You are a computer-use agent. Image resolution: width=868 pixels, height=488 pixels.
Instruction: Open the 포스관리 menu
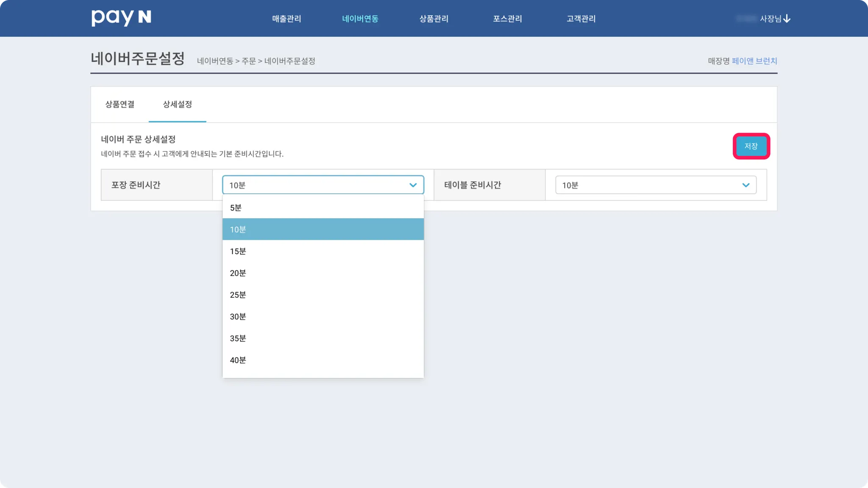tap(507, 19)
